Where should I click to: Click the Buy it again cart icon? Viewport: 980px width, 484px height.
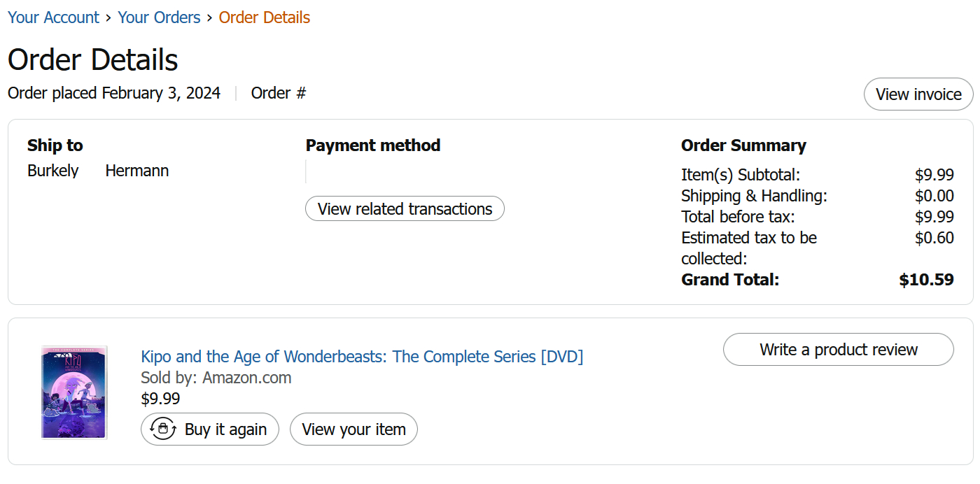coord(163,429)
